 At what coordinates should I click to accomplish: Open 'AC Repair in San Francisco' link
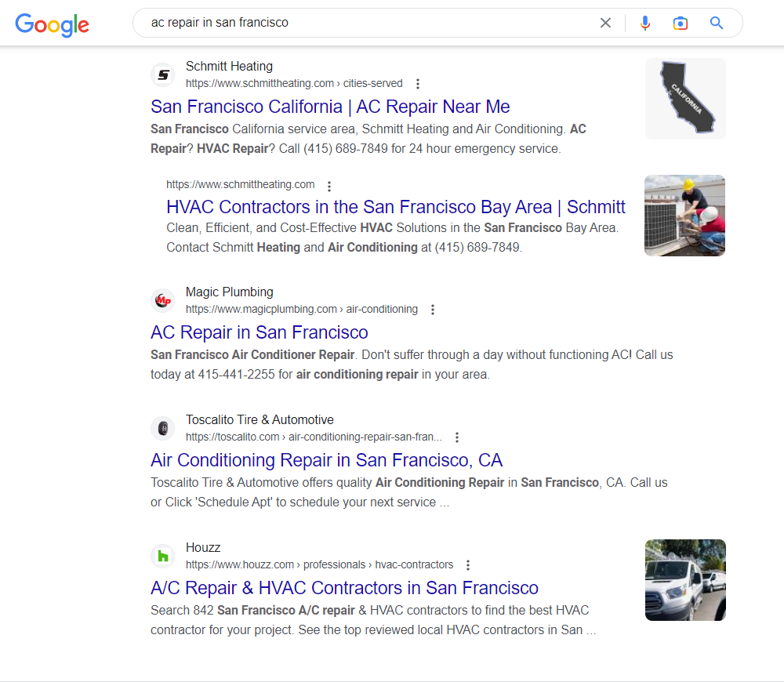tap(259, 332)
